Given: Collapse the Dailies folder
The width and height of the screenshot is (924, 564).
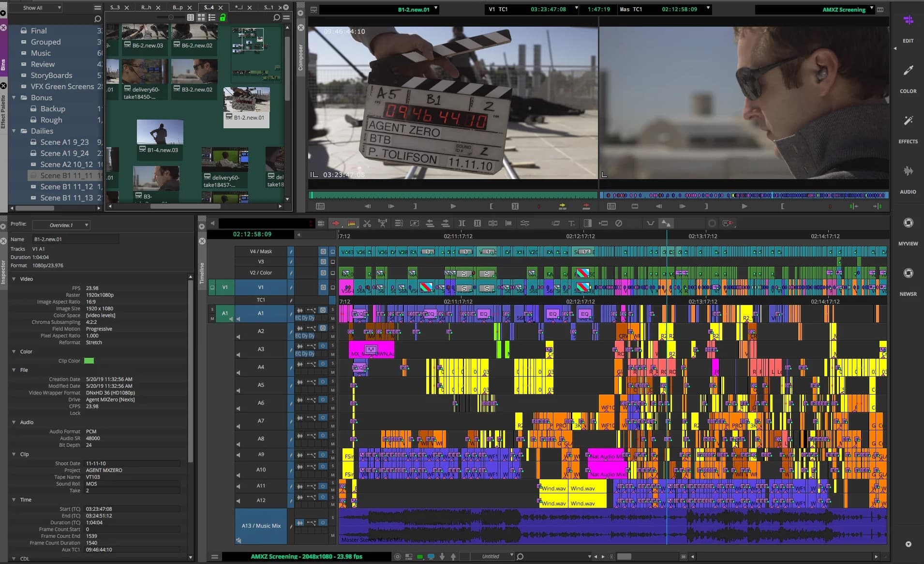Looking at the screenshot, I should (14, 131).
